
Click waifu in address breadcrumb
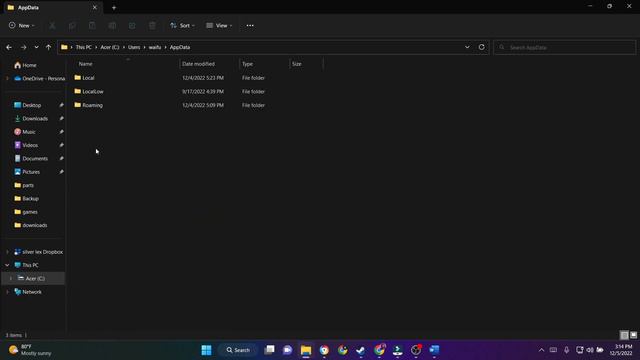155,47
